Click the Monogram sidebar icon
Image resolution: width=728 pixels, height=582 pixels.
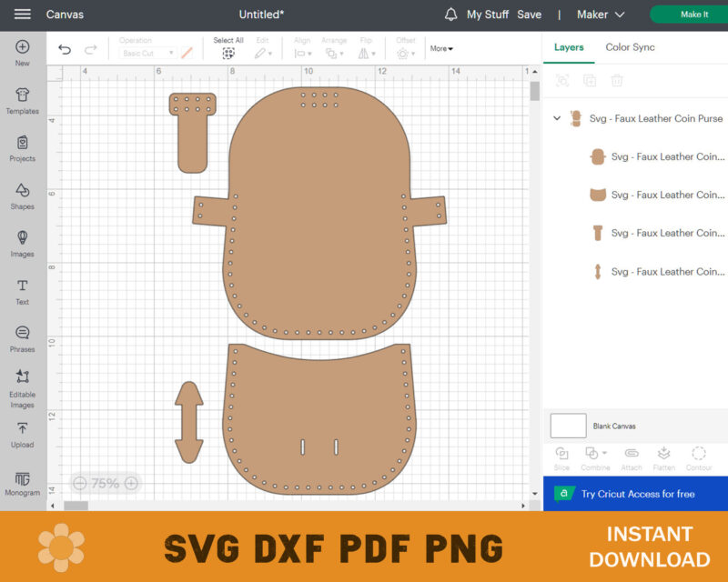22,481
